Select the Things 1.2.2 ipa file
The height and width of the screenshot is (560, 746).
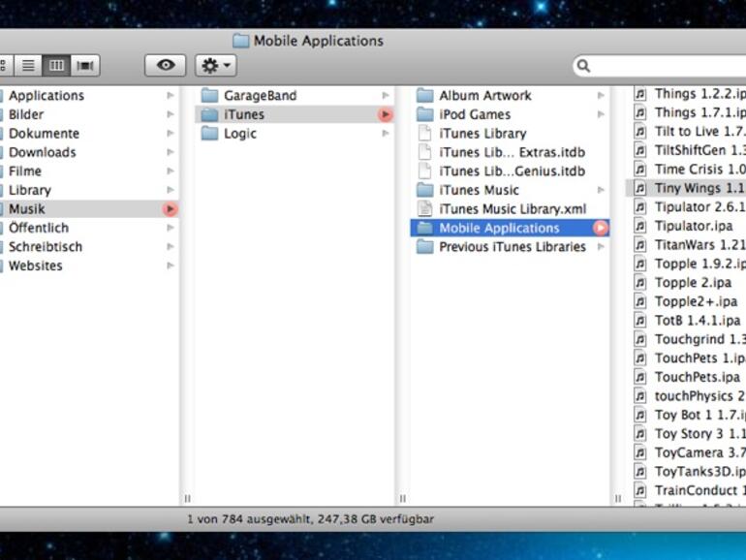point(686,94)
